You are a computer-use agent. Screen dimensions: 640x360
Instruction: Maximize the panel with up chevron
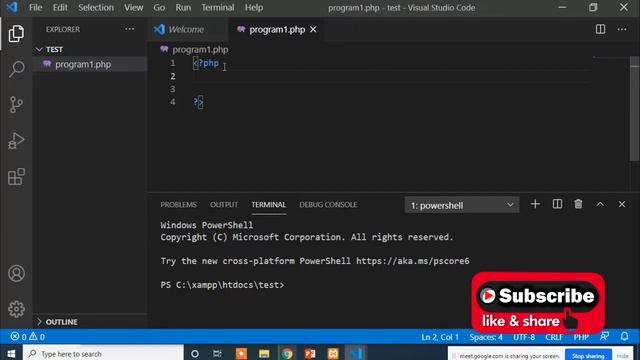point(600,204)
